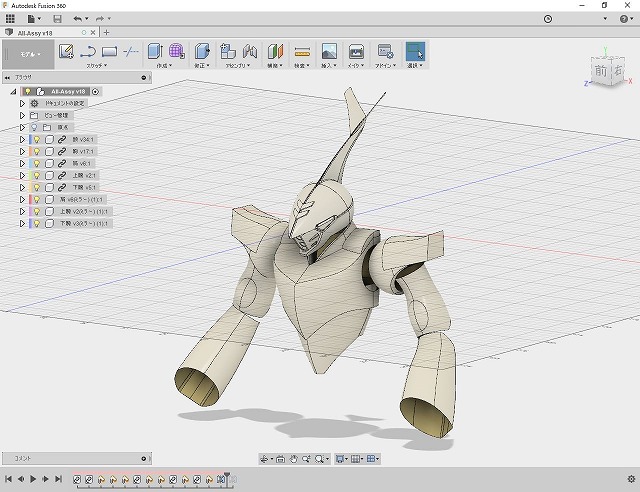Select the Line sketch tool
This screenshot has height=492, width=640.
click(88, 52)
